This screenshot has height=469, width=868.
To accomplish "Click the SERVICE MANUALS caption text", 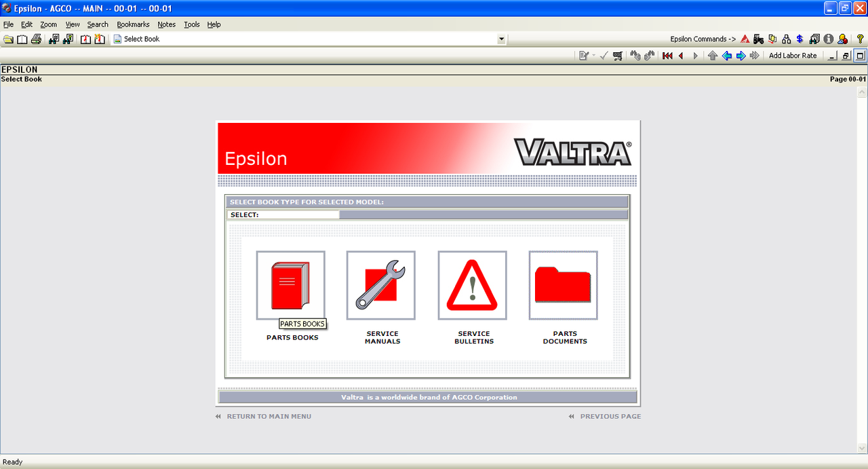I will click(382, 337).
